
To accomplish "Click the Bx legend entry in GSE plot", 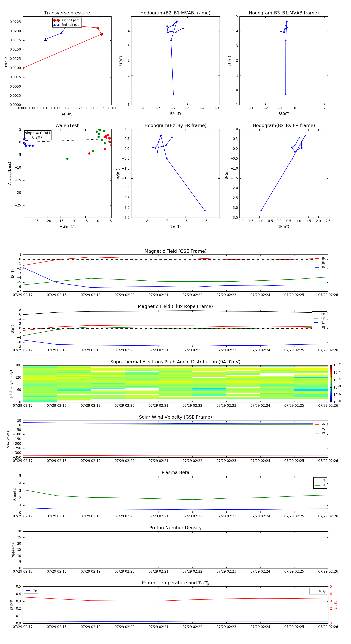I will (320, 259).
